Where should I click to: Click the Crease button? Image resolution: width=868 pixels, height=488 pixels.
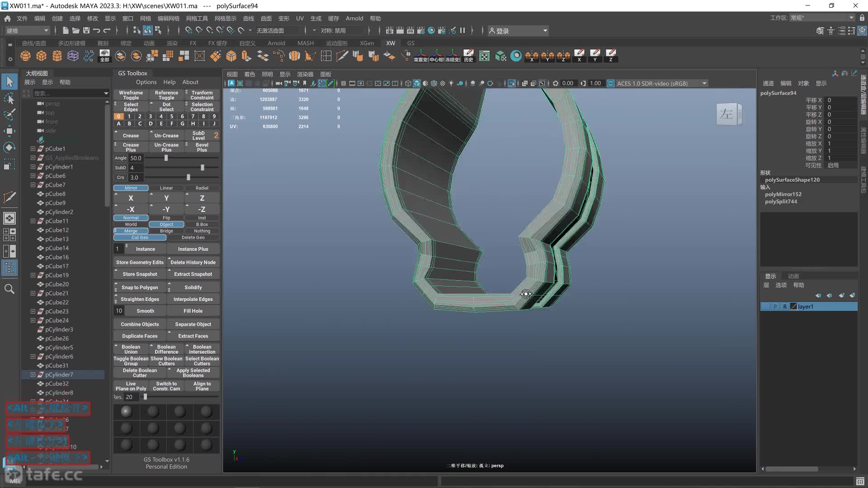click(131, 136)
